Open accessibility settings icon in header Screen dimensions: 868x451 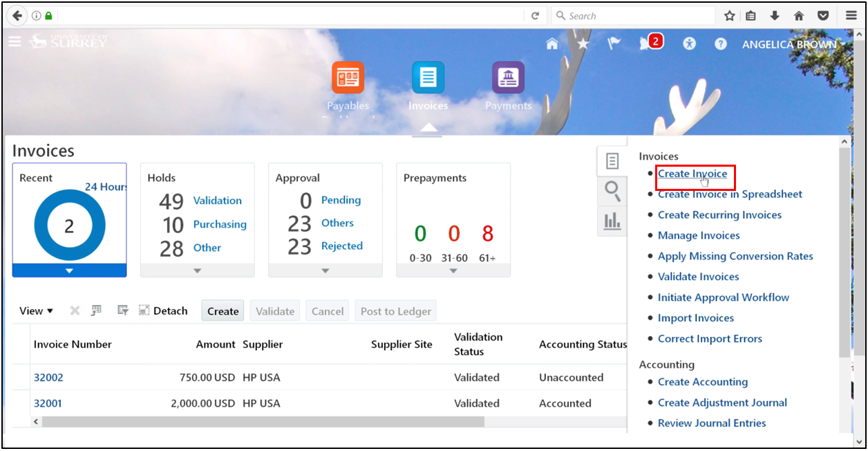[689, 43]
